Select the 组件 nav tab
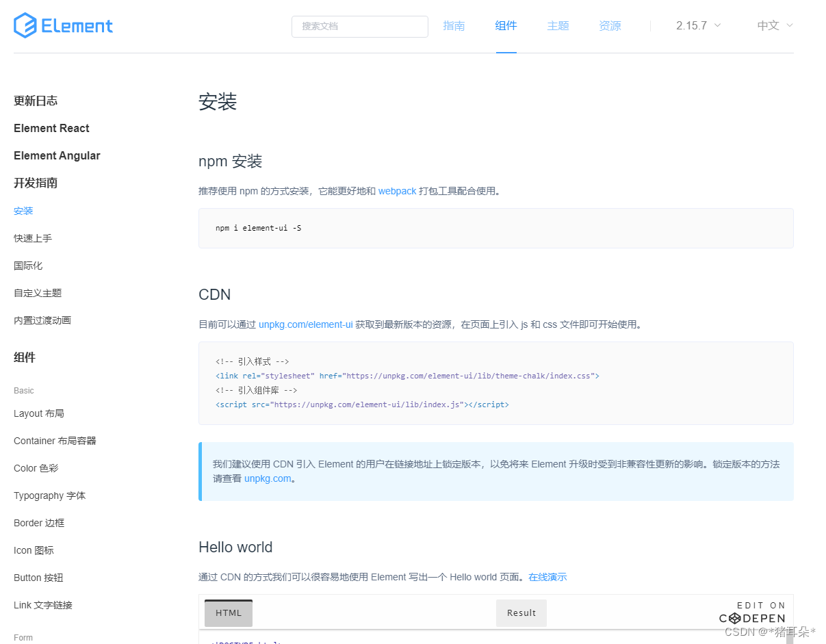 [x=506, y=26]
